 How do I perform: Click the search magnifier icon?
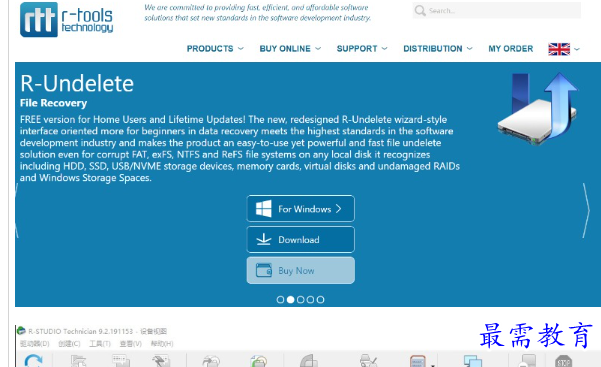pos(420,11)
